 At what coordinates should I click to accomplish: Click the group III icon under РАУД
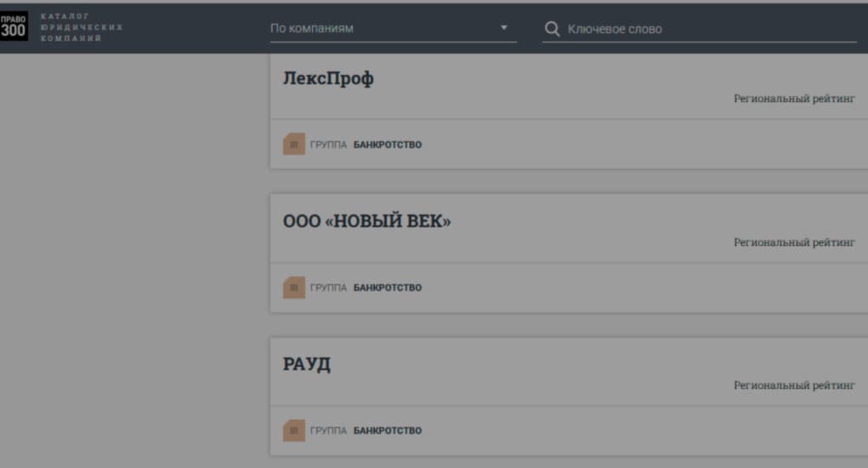click(x=293, y=431)
